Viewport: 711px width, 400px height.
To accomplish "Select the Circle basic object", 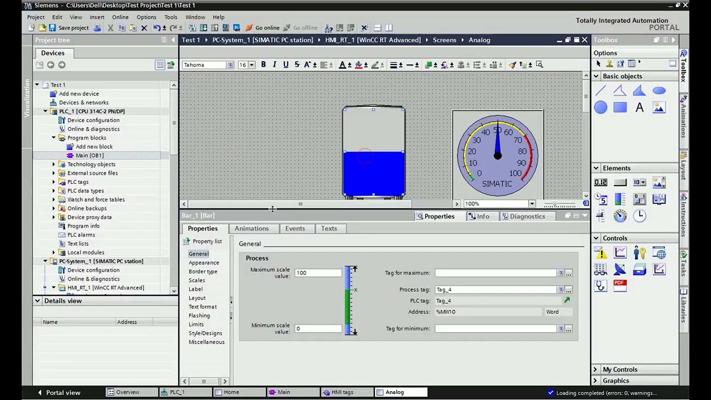I will pyautogui.click(x=600, y=107).
